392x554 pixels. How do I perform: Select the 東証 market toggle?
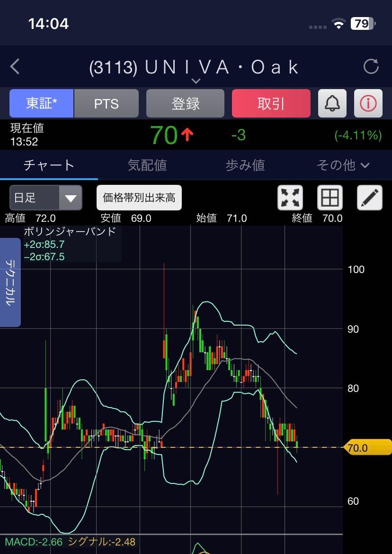click(x=42, y=103)
